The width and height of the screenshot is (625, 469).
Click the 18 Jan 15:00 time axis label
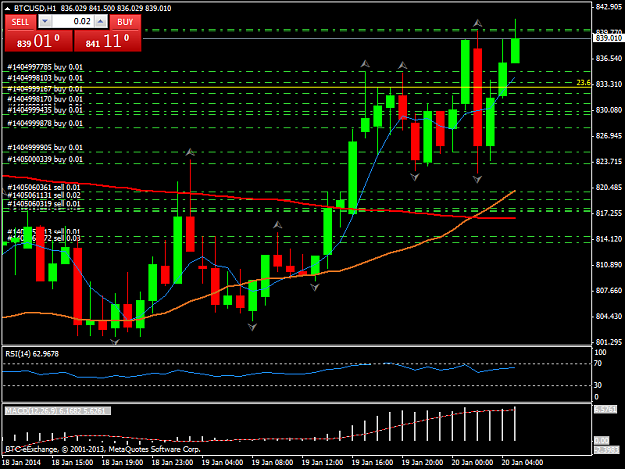point(73,463)
